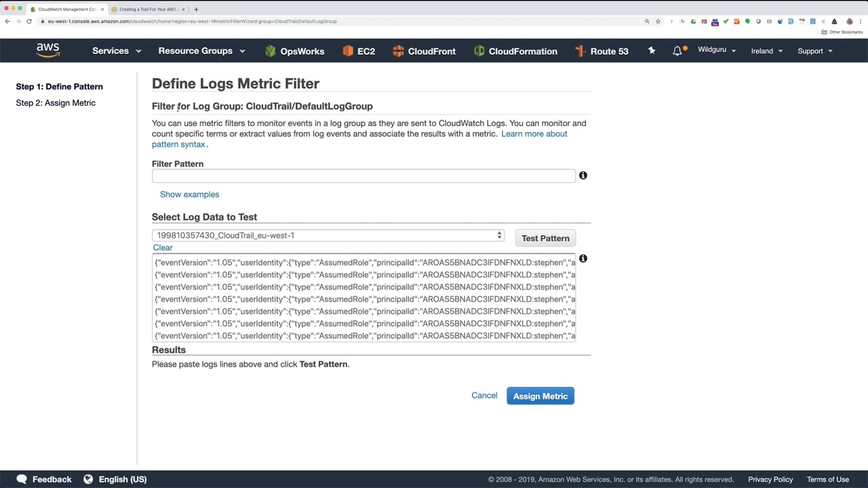868x488 pixels.
Task: Expand the Resource Groups menu
Action: click(x=201, y=51)
